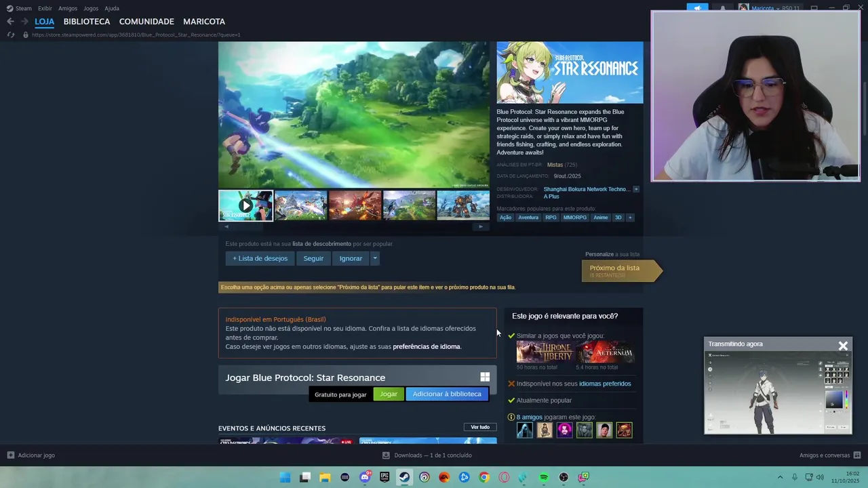This screenshot has height=488, width=868.
Task: Select the RPG tag
Action: [x=551, y=218]
